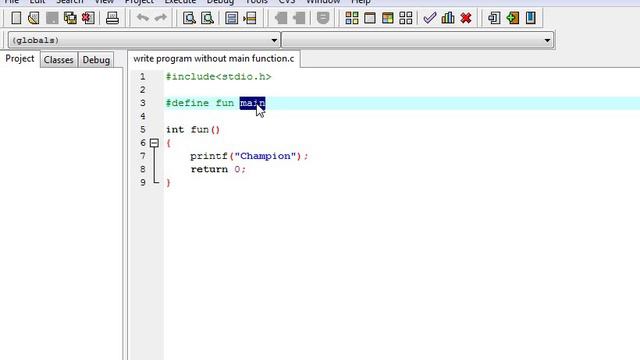Click line number 8 in gutter
The image size is (640, 360).
tap(142, 169)
